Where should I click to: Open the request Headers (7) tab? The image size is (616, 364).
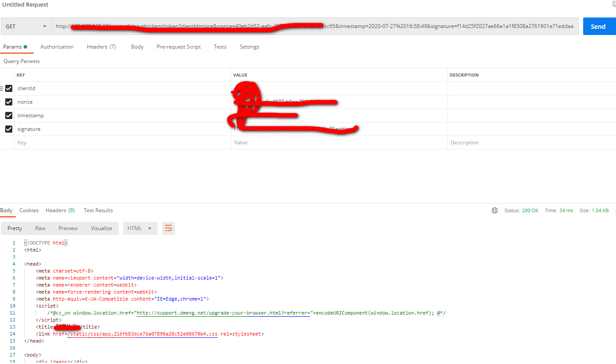pyautogui.click(x=101, y=47)
